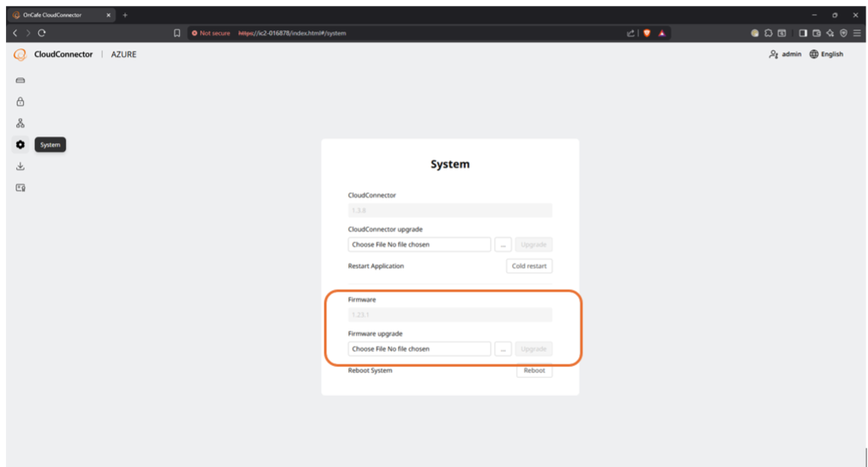Click Choose File under CloudConnector upgrade

[x=419, y=245]
